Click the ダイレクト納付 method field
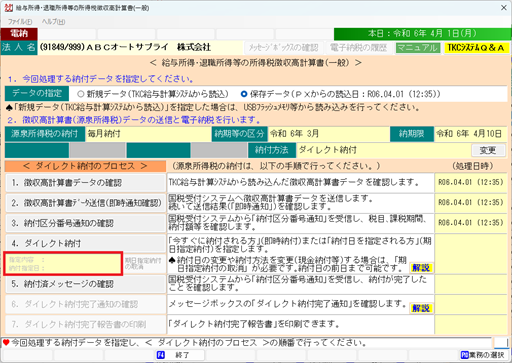 [383, 150]
